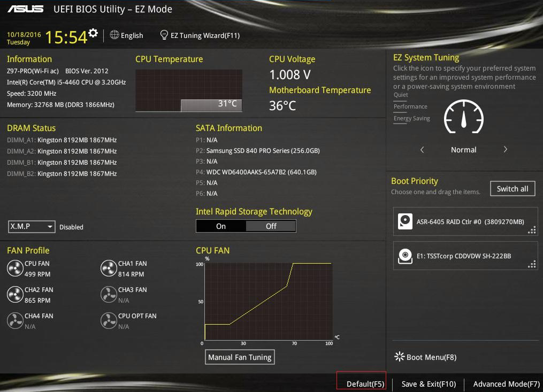The height and width of the screenshot is (392, 543).
Task: Click the ASR-6405 RAID hard drive icon
Action: click(x=405, y=221)
